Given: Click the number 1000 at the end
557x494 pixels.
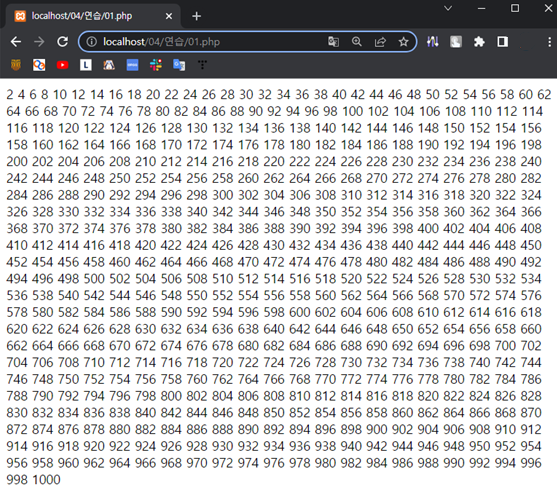Looking at the screenshot, I should [47, 480].
